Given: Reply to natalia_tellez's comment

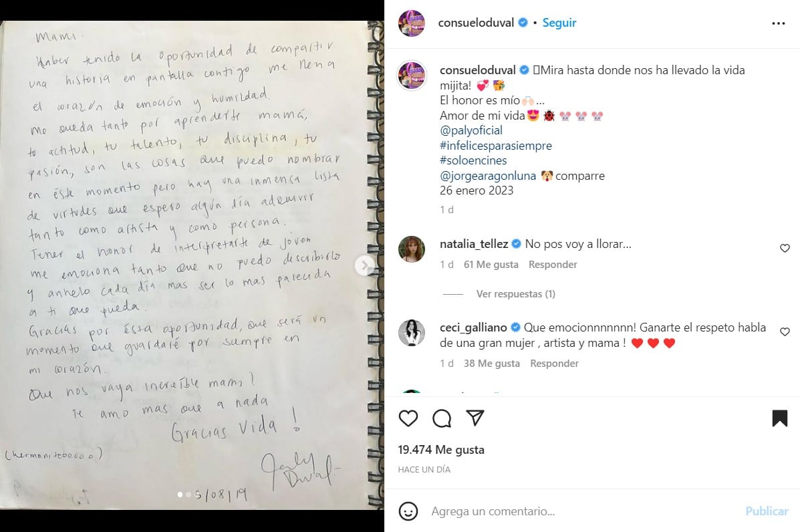Looking at the screenshot, I should click(x=553, y=265).
